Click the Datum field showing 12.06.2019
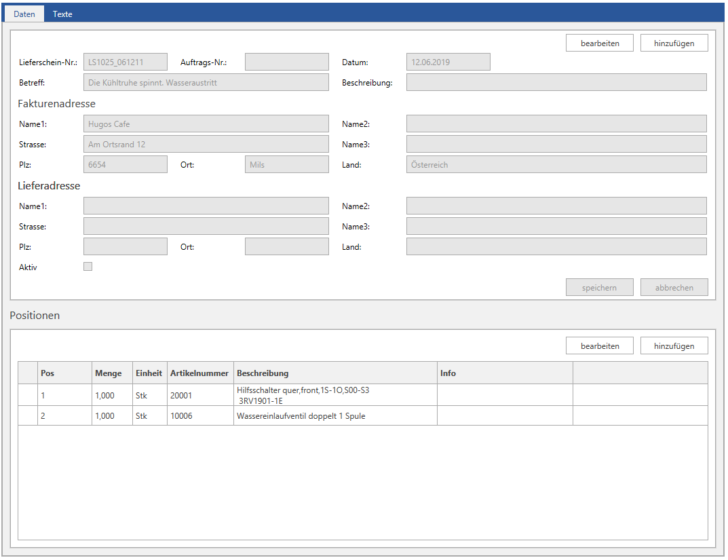Viewport: 728px width, 560px height. (x=448, y=62)
